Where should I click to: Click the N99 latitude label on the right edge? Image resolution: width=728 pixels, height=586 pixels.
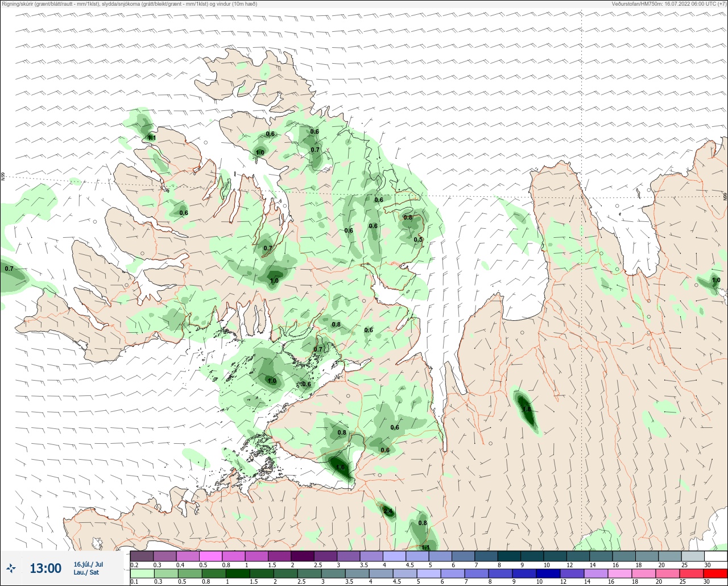(x=725, y=196)
